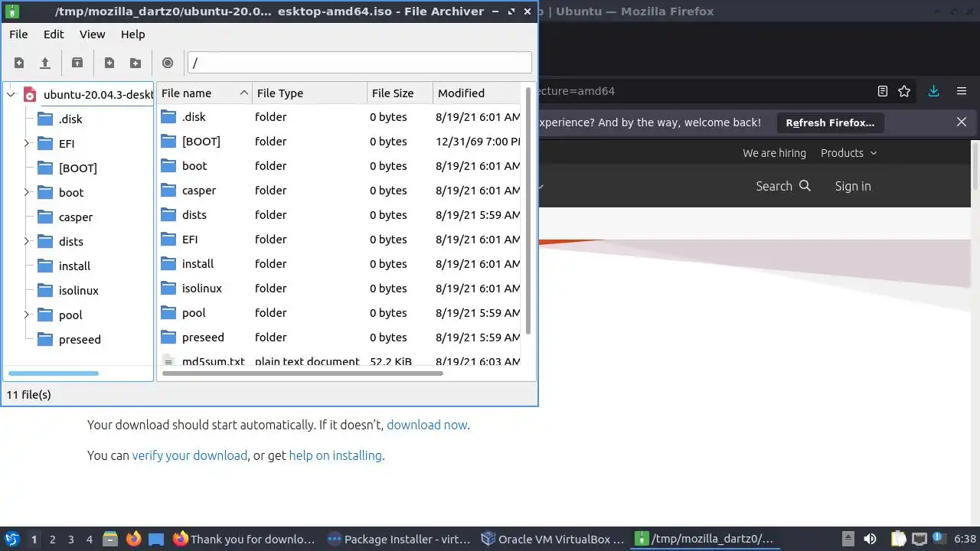Open Firefox hamburger application menu
The image size is (980, 551).
point(962,91)
